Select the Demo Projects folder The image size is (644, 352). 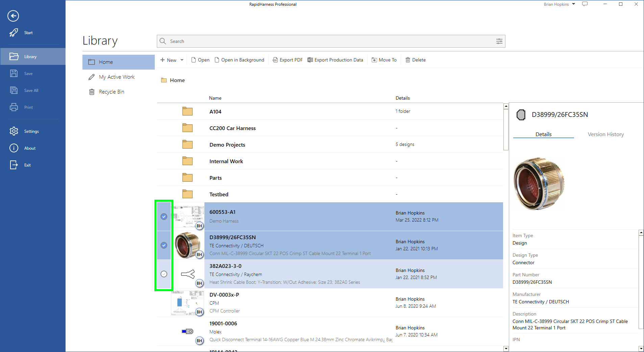tap(330, 145)
